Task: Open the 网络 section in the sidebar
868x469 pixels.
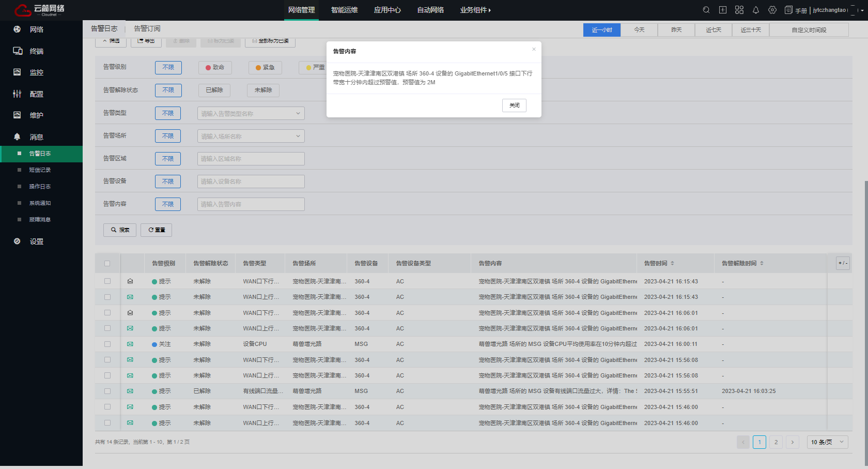Action: click(x=41, y=29)
